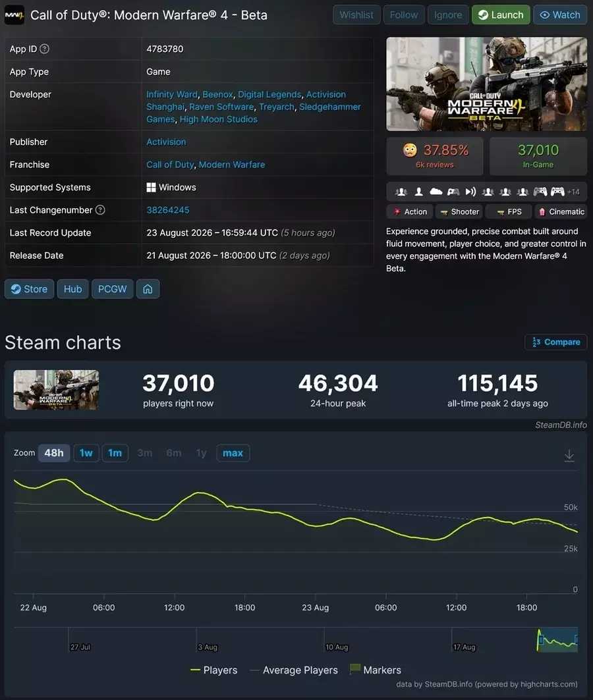Click the game icon beside the title

point(14,15)
